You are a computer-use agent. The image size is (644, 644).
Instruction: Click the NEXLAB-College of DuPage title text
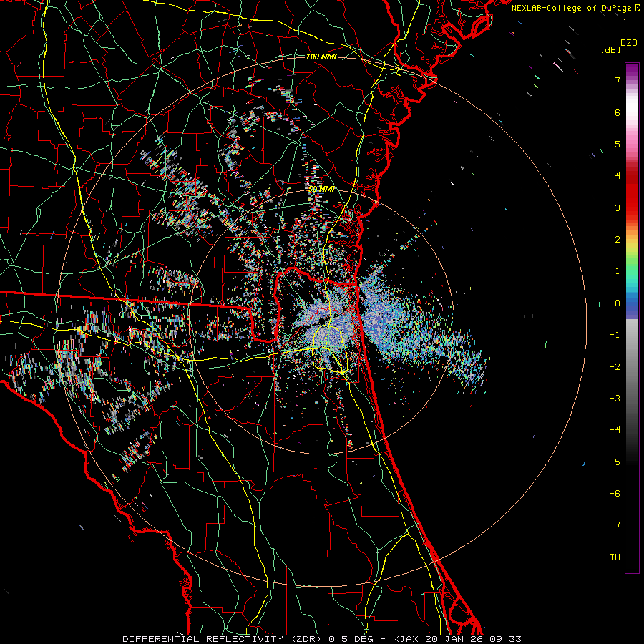click(x=572, y=8)
